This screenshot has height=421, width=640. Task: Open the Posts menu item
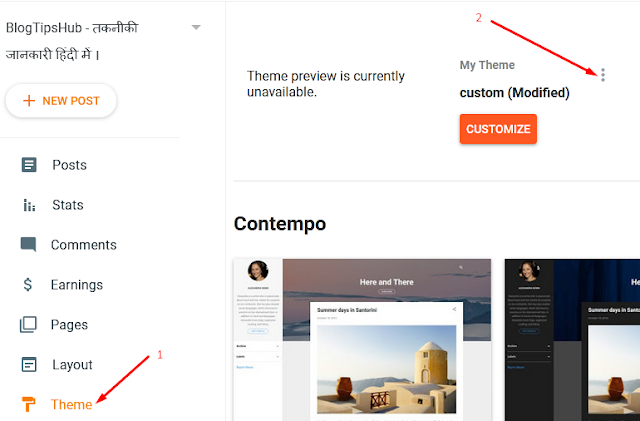click(69, 165)
